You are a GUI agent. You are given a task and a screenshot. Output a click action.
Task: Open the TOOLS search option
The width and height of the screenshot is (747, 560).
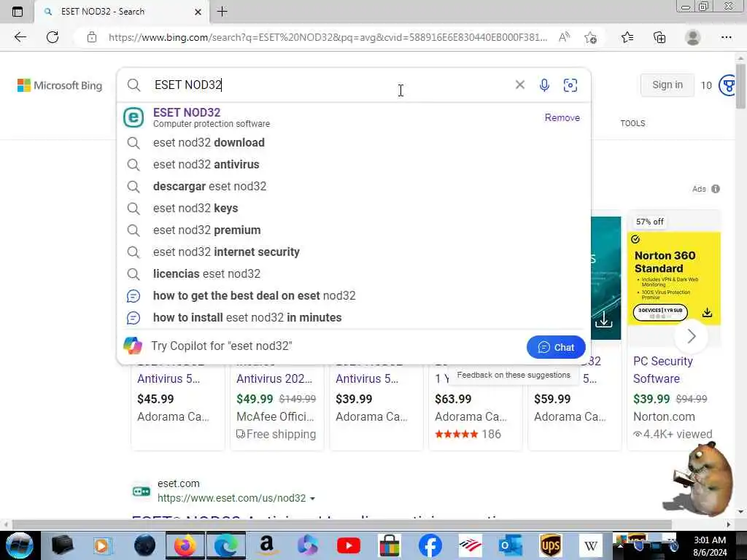[x=632, y=123]
